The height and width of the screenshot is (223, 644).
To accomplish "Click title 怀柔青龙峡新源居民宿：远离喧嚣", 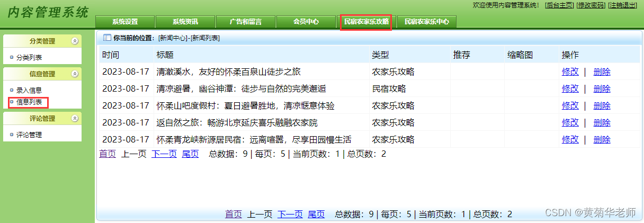I will pyautogui.click(x=254, y=140).
